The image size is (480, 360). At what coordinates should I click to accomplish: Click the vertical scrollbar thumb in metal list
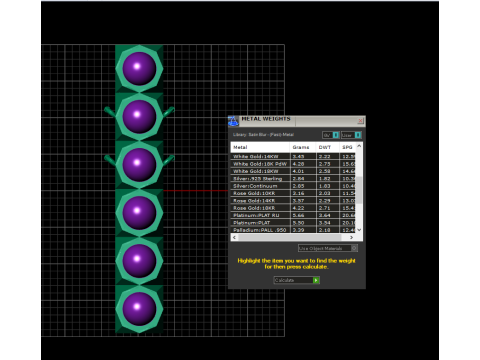[359, 190]
